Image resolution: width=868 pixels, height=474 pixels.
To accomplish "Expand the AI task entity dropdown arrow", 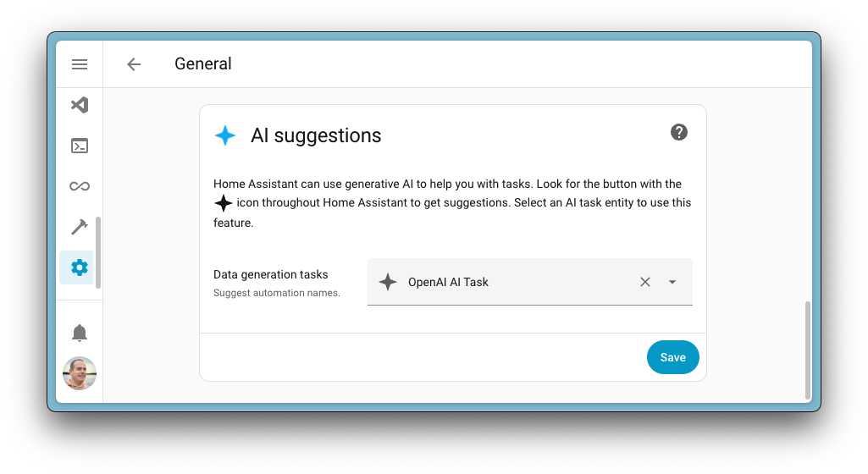I will click(672, 282).
